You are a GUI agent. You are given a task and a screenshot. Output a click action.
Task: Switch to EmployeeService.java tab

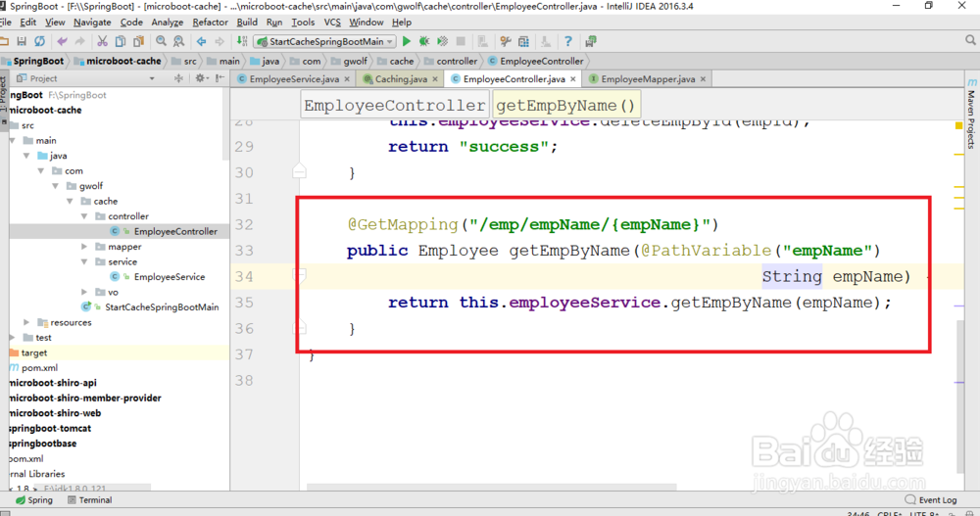coord(294,78)
